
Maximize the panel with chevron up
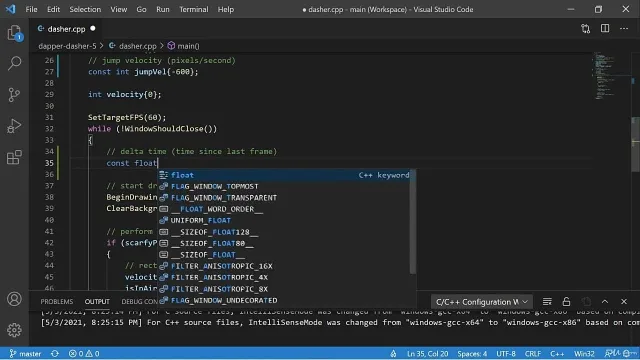pyautogui.click(x=605, y=302)
